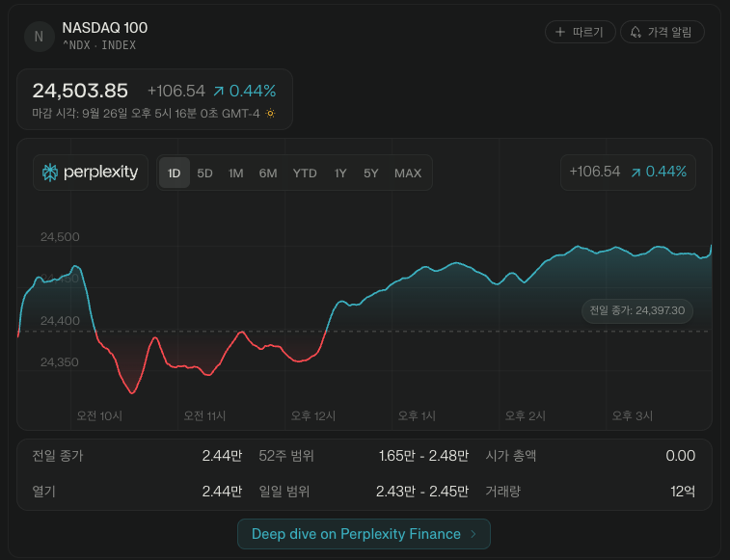
Task: Select the 1D time range
Action: (x=175, y=173)
